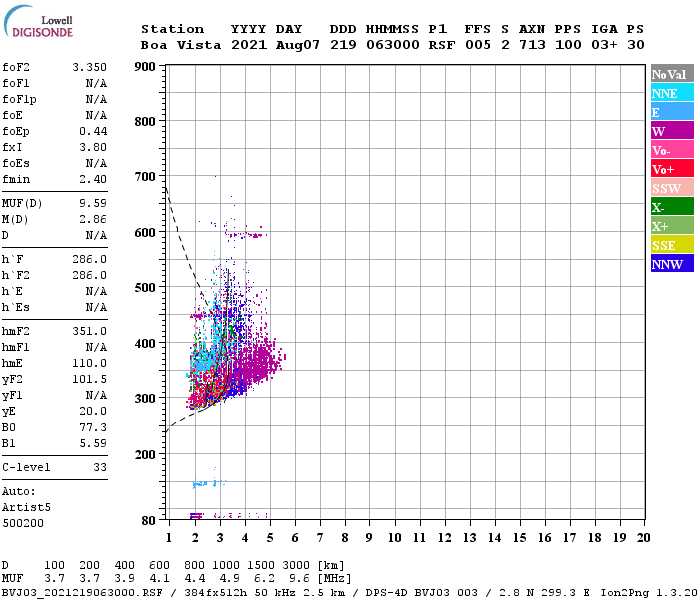The image size is (700, 600).
Task: Click the yF2 value 101.5
Action: (x=89, y=379)
